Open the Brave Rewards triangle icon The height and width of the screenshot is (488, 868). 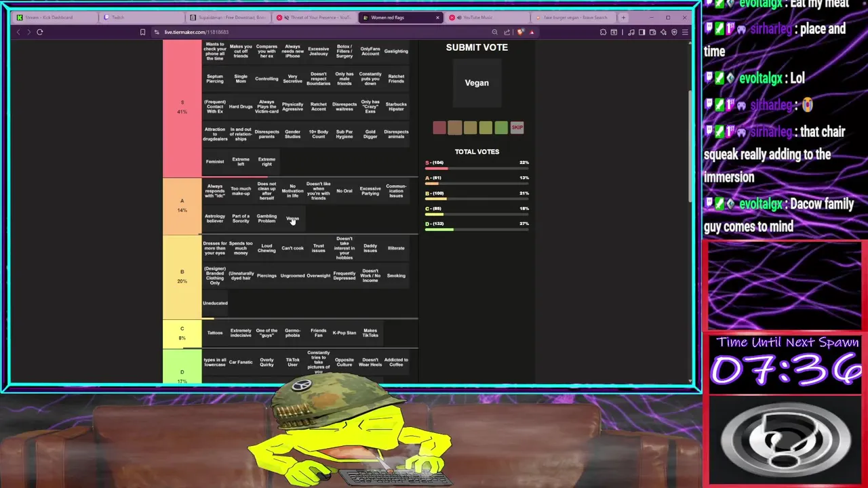[532, 32]
